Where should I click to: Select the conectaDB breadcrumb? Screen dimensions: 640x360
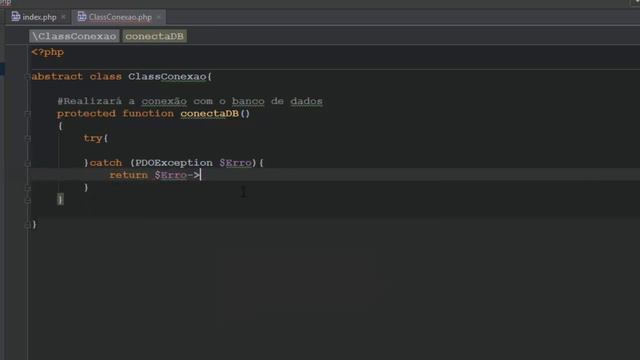pyautogui.click(x=154, y=36)
